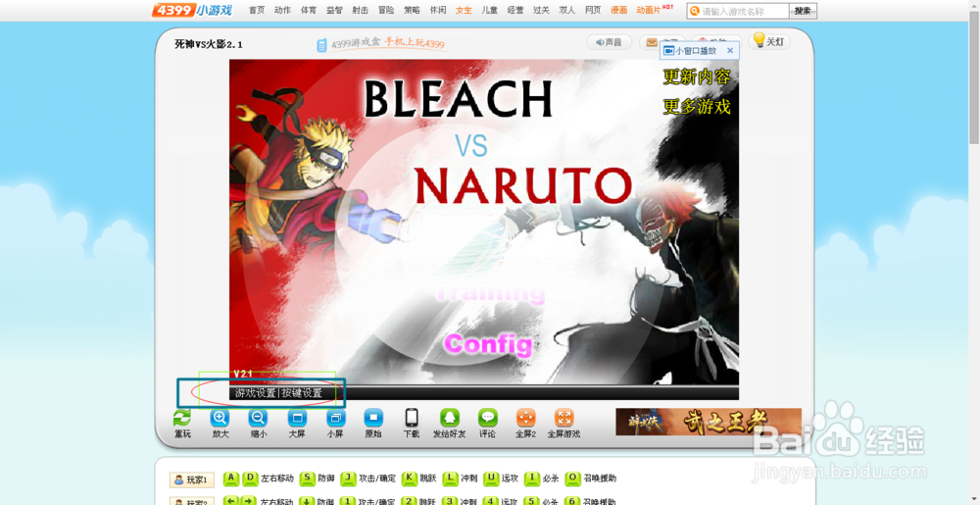Image resolution: width=980 pixels, height=505 pixels.
Task: Open the 漫画 link
Action: [x=618, y=10]
